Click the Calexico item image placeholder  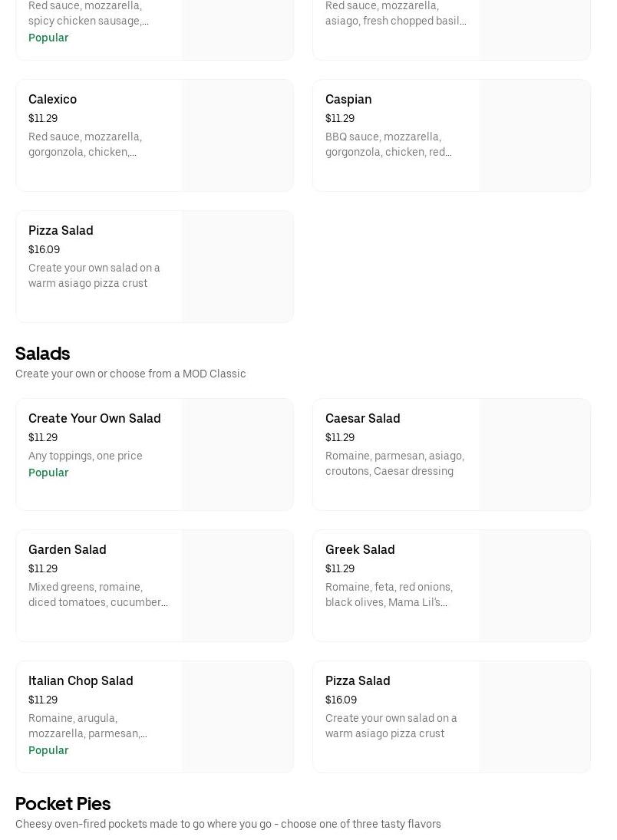click(237, 136)
